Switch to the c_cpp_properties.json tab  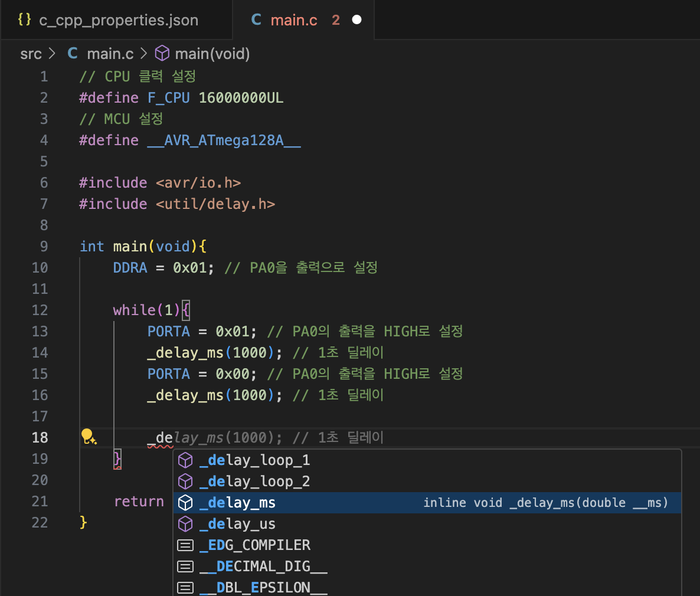click(116, 20)
